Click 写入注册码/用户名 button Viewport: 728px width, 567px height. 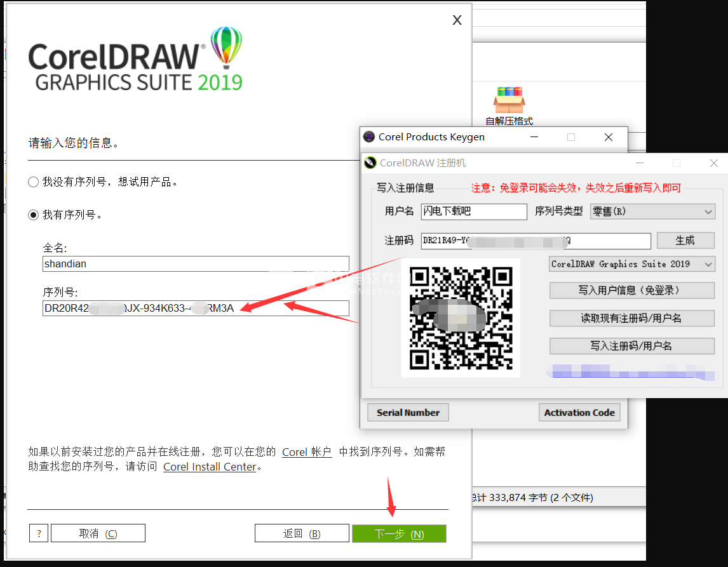pyautogui.click(x=632, y=346)
